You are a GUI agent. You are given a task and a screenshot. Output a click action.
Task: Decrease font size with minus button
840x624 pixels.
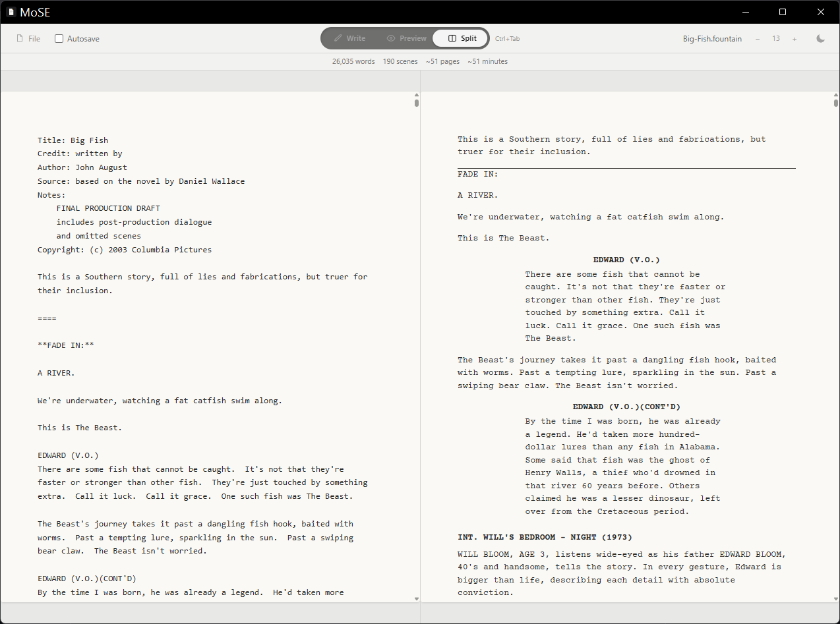coord(758,39)
